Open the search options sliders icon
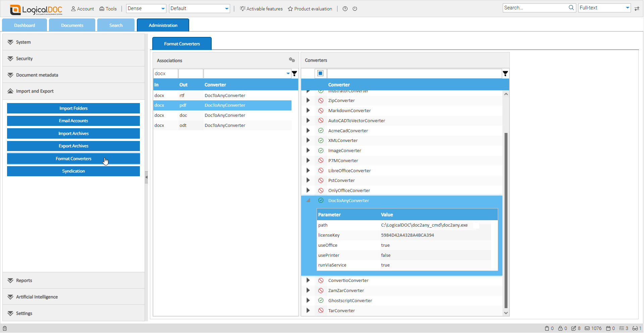Viewport: 644px width, 333px height. point(637,8)
